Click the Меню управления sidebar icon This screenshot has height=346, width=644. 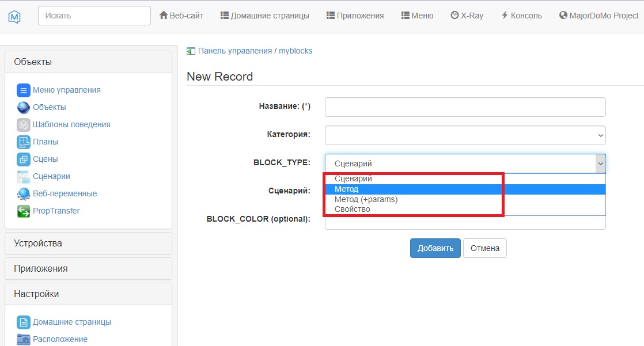click(x=23, y=90)
